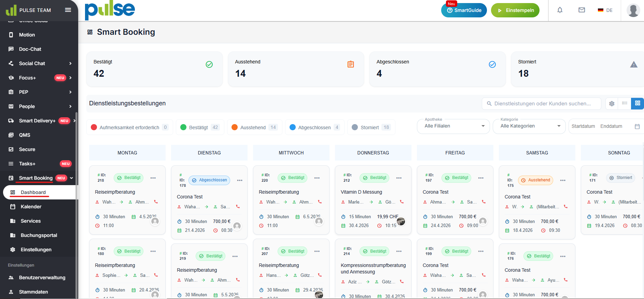Expand the Focus+ submenu
Viewport: 644px width, 299px height.
[x=70, y=78]
